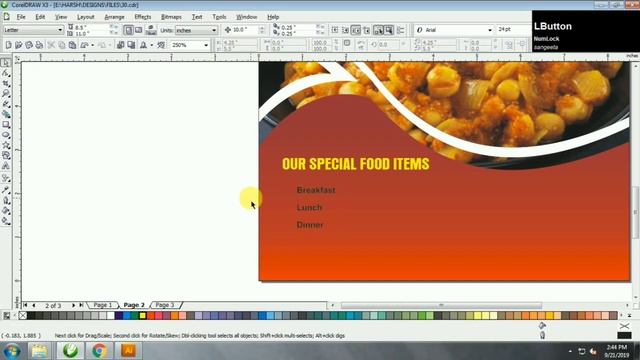Click the Export icon in toolbar
640x360 pixels.
coord(131,45)
